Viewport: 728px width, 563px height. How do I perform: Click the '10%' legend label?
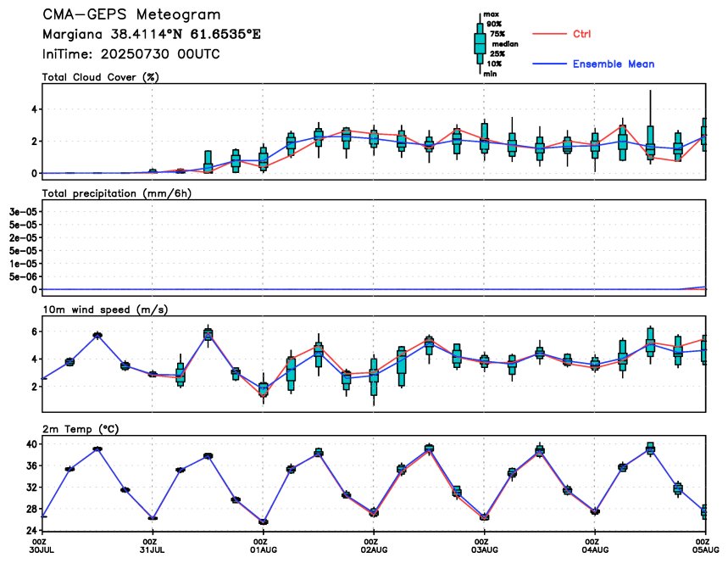(x=494, y=64)
